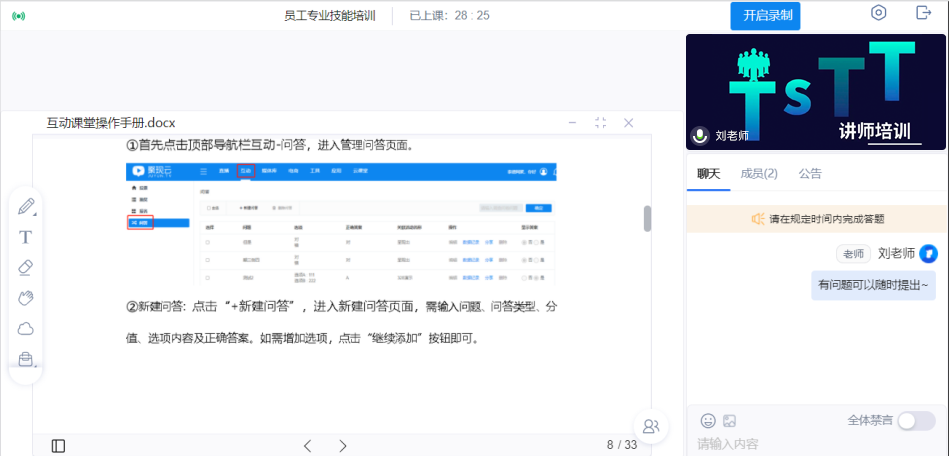Switch to the 公告 tab

coord(810,173)
